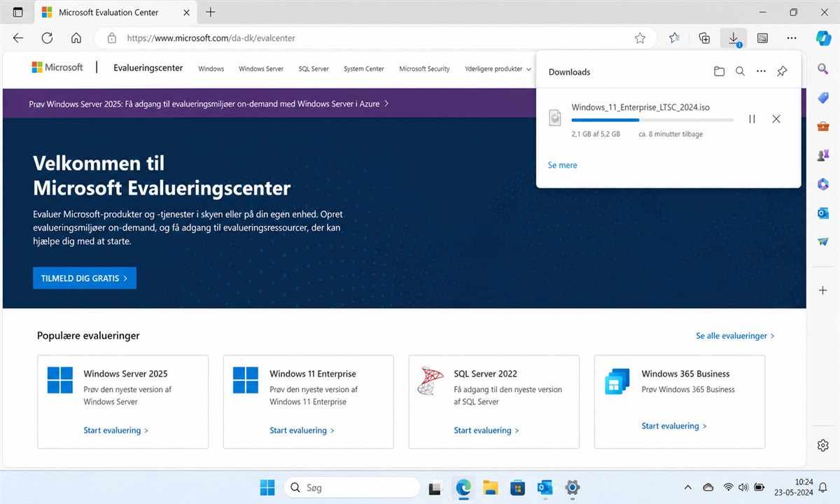Open Microsoft Store from the taskbar
This screenshot has height=504, width=840.
click(x=517, y=487)
